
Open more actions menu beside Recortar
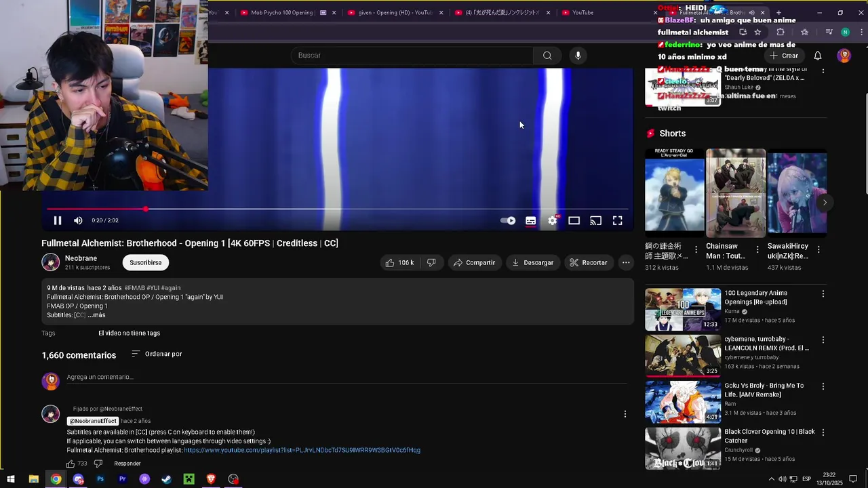626,262
